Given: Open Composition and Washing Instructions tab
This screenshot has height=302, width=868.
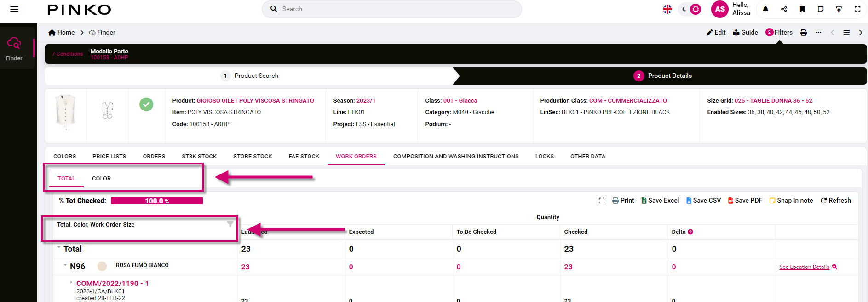Looking at the screenshot, I should pos(456,157).
